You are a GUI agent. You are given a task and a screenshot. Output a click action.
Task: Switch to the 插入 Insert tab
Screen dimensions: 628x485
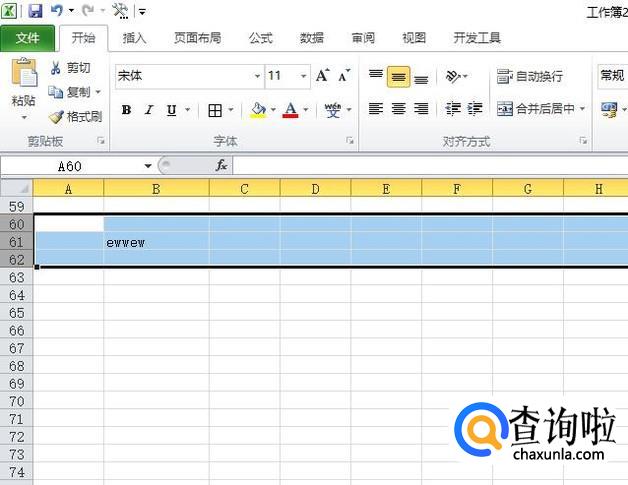pyautogui.click(x=134, y=38)
